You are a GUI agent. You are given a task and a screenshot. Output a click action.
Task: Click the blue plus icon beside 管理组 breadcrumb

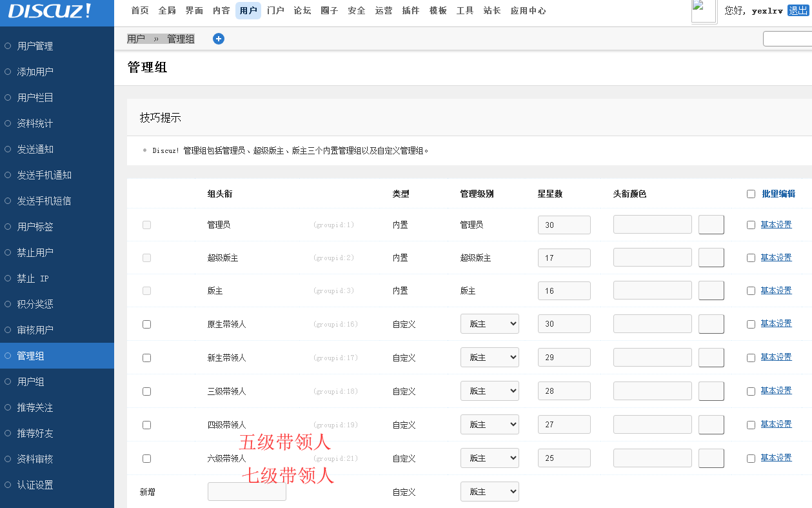click(219, 39)
